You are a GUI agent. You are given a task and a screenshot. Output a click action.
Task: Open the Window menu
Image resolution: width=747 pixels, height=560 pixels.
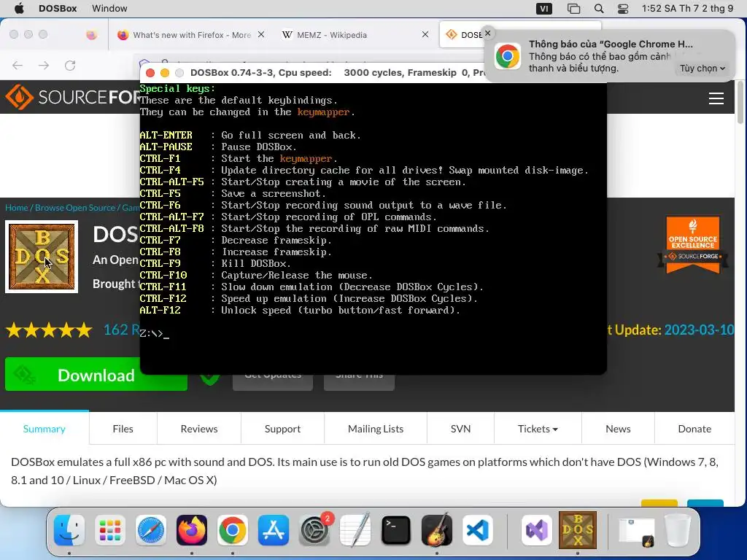(109, 9)
